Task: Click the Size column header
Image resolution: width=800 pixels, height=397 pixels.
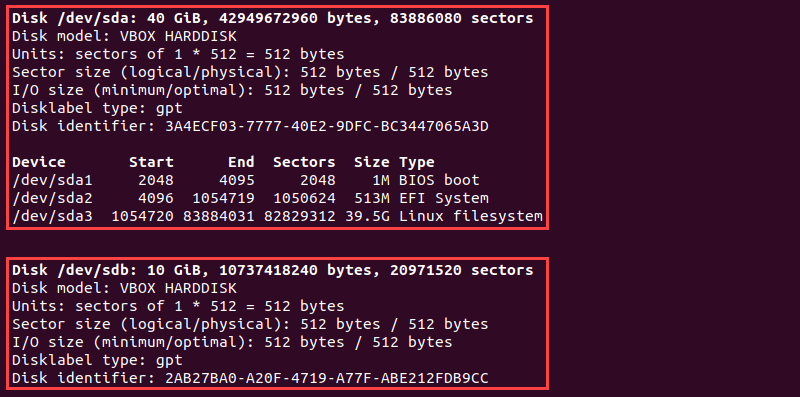Action: tap(371, 162)
